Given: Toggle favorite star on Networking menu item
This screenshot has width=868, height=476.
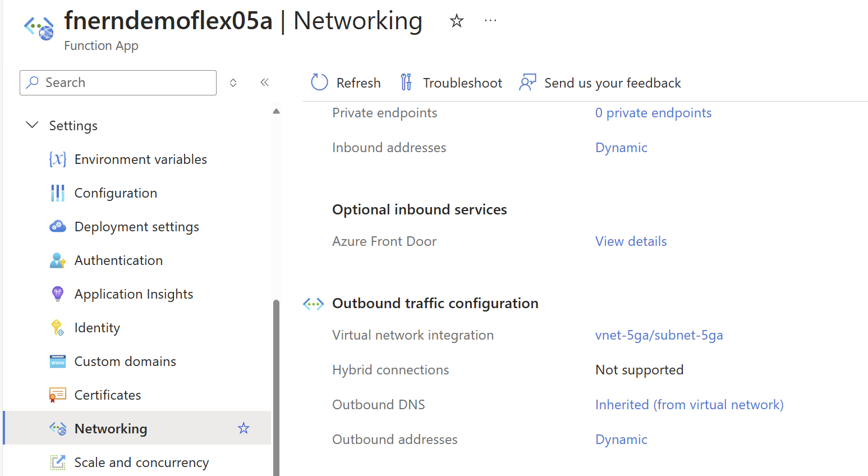Looking at the screenshot, I should (244, 428).
